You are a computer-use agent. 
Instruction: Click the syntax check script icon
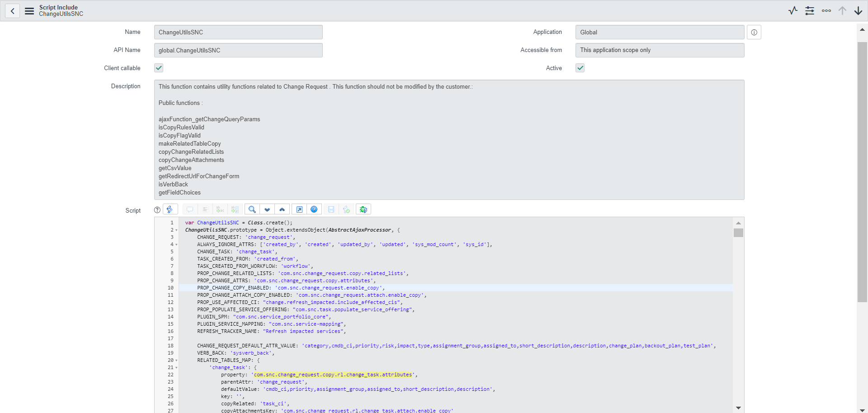(346, 209)
